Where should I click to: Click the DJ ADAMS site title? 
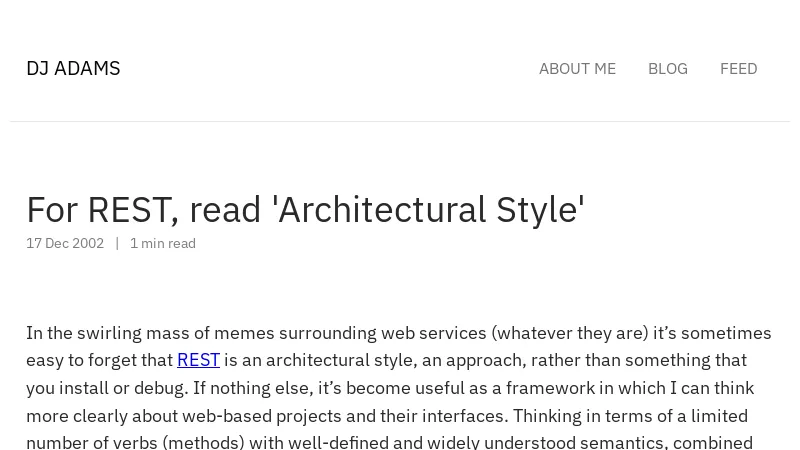[x=73, y=68]
